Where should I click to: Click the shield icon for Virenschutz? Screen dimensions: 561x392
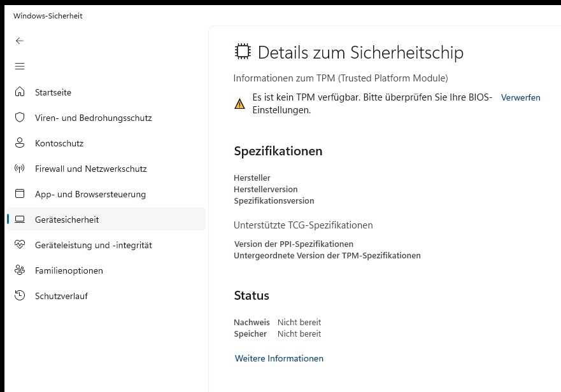(20, 118)
